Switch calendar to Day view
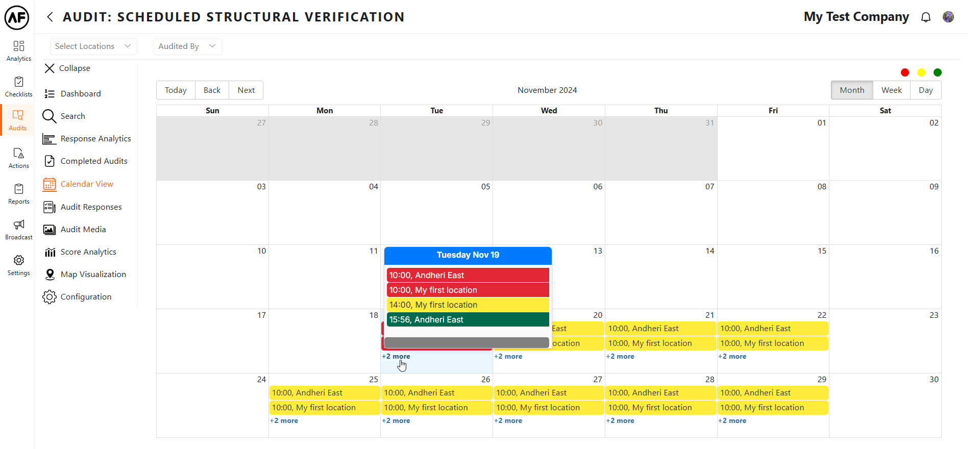 [x=925, y=90]
